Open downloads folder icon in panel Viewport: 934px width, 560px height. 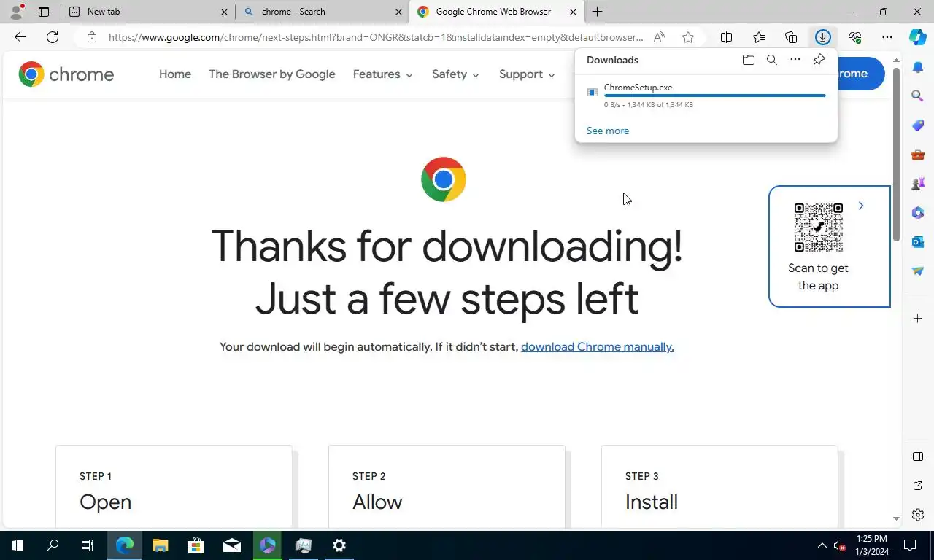click(749, 60)
